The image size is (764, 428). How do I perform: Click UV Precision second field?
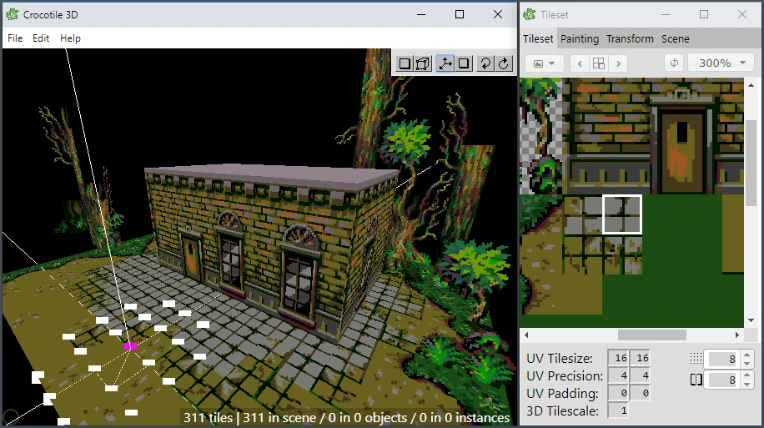pyautogui.click(x=640, y=375)
